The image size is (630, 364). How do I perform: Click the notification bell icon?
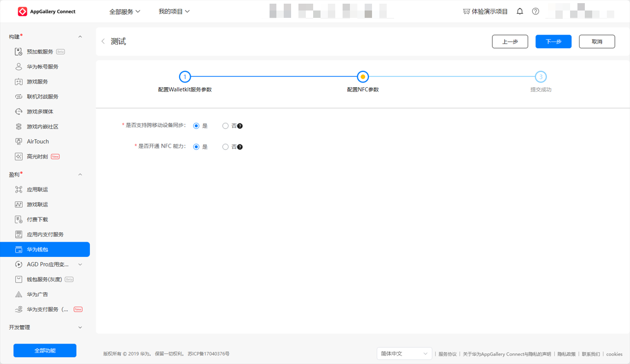[x=520, y=12]
